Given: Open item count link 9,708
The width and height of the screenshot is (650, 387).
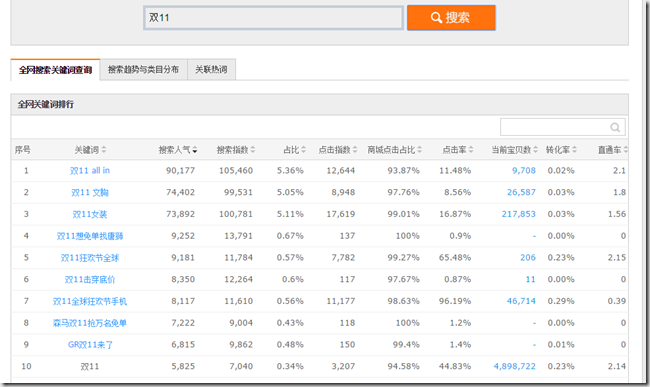Looking at the screenshot, I should point(524,171).
